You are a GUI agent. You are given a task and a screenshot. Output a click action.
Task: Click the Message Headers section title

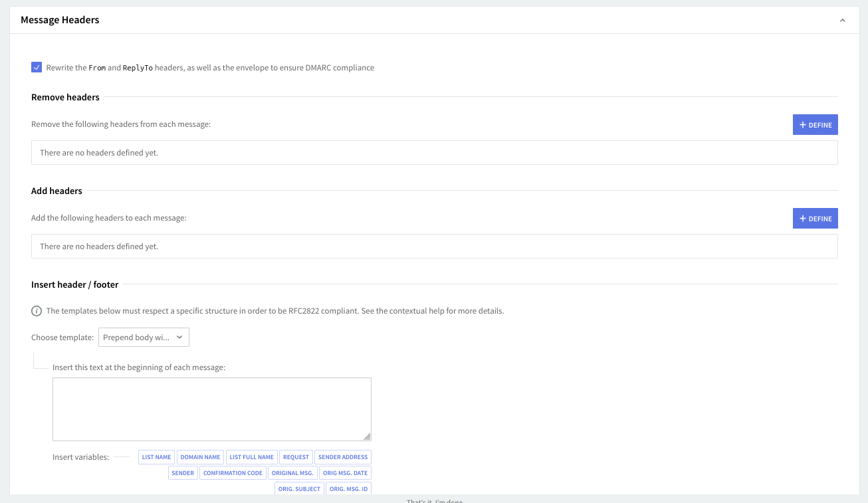60,20
